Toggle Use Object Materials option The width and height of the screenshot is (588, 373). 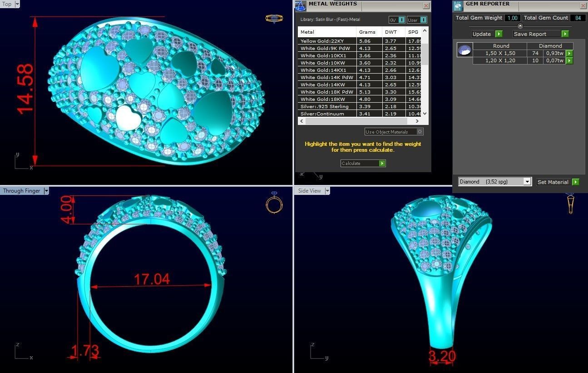tap(394, 132)
